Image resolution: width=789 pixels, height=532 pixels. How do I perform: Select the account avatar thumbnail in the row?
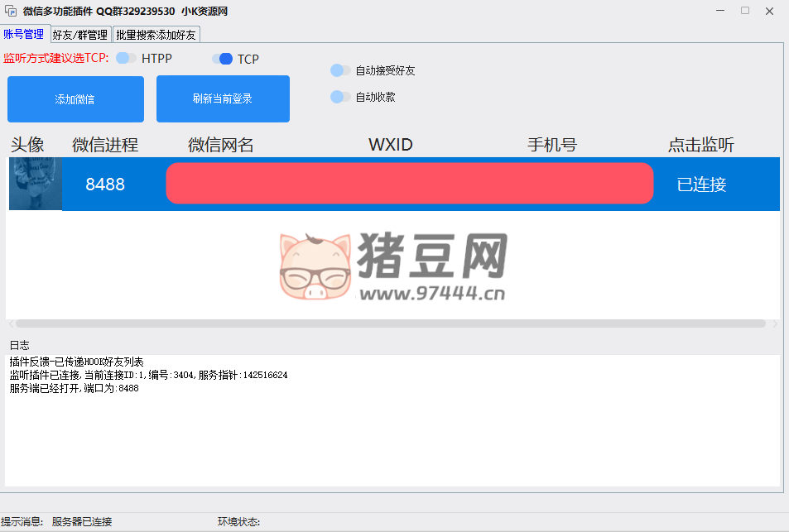(36, 184)
